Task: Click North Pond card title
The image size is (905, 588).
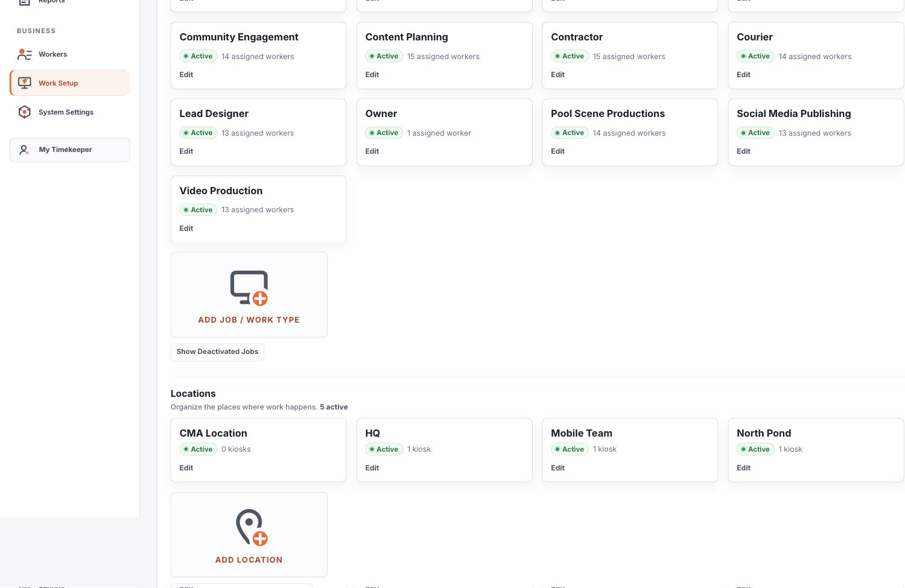Action: (764, 434)
